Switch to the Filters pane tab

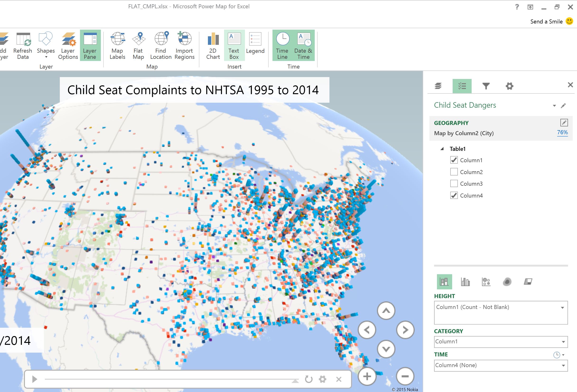click(486, 86)
